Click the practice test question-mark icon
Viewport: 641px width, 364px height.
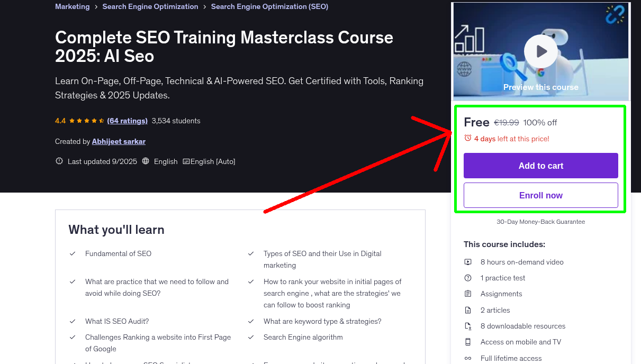(468, 278)
